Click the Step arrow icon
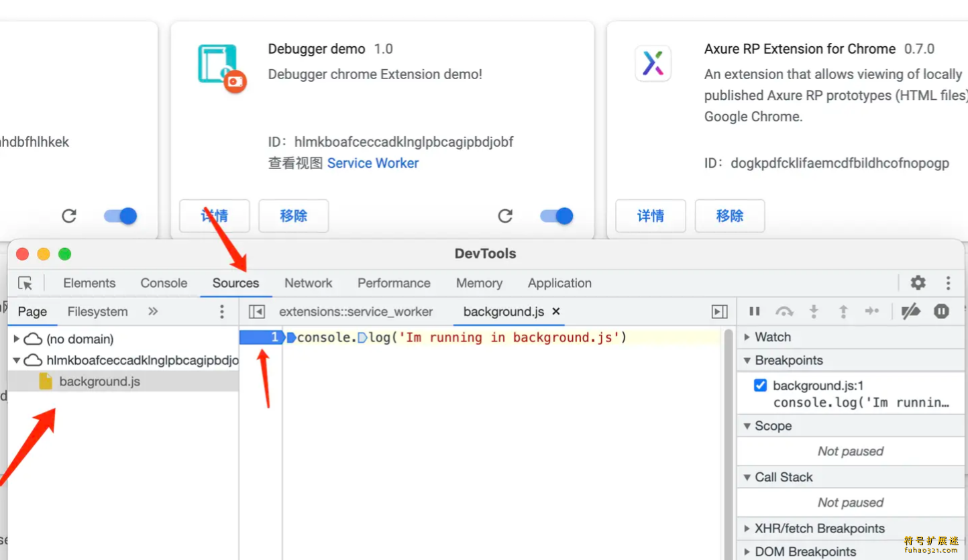This screenshot has width=968, height=560. pyautogui.click(x=872, y=311)
